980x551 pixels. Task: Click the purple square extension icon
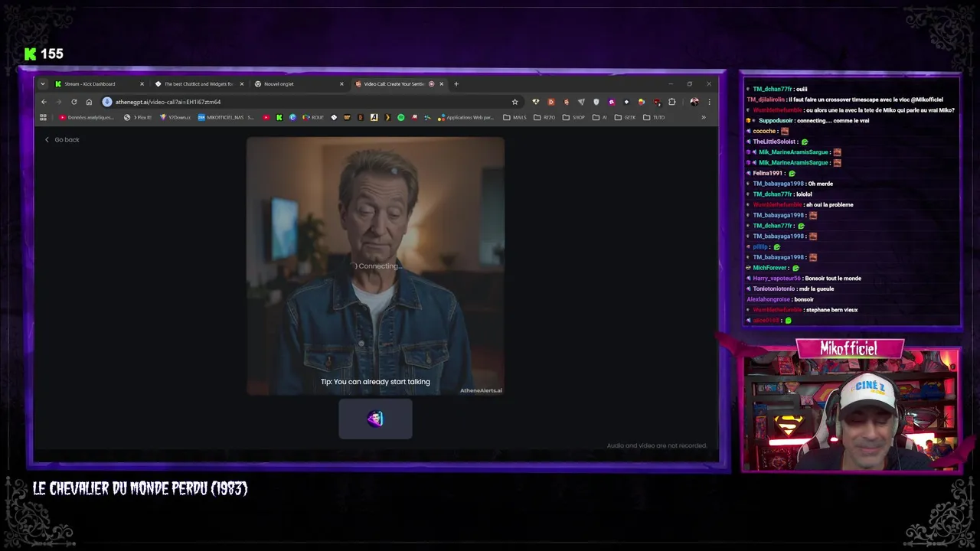click(x=611, y=102)
